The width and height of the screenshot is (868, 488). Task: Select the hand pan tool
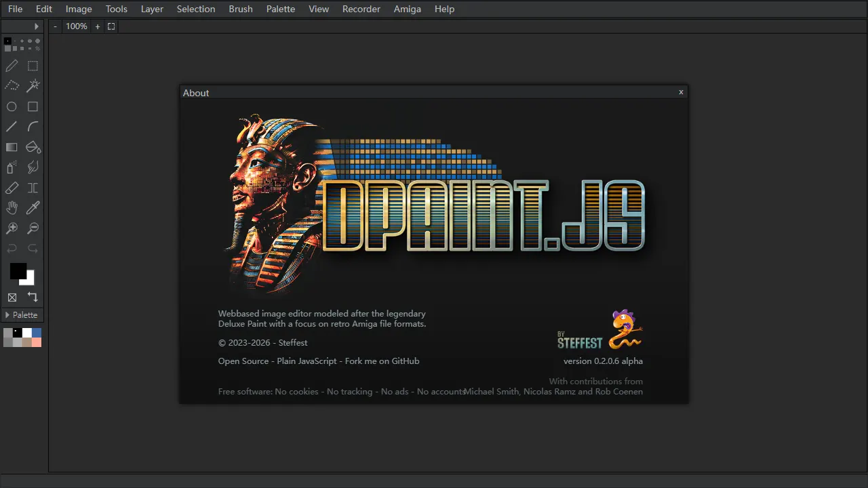point(12,208)
